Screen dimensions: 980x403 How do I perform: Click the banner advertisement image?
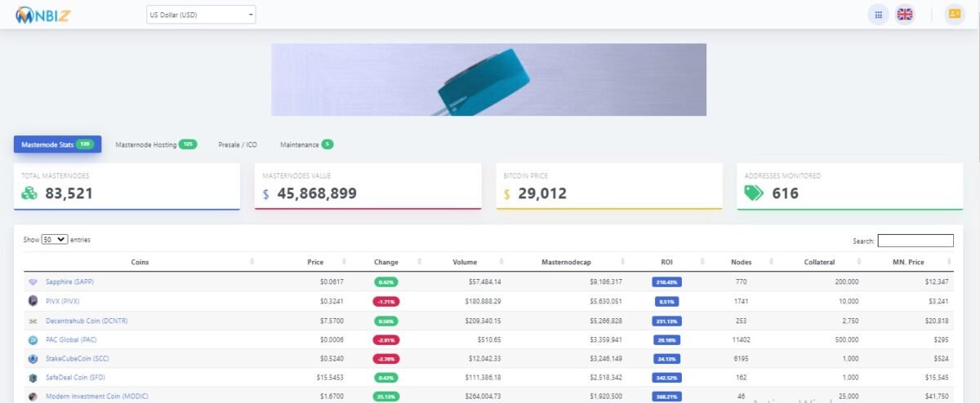pyautogui.click(x=488, y=79)
